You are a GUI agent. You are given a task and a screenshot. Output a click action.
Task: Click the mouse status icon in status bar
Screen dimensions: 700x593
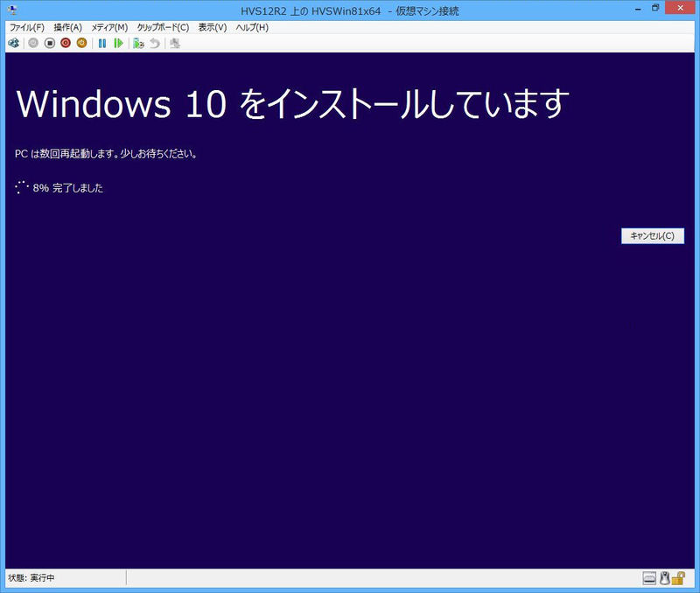665,578
